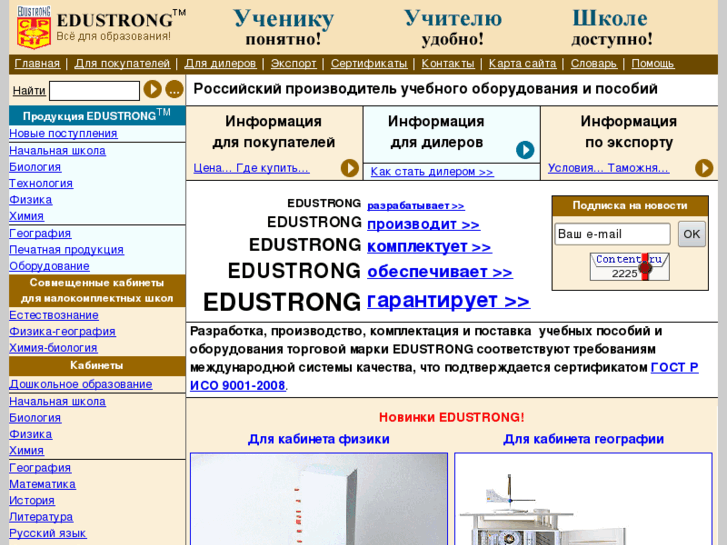Open Физика under Продукция EDUSTRONG

click(x=31, y=200)
